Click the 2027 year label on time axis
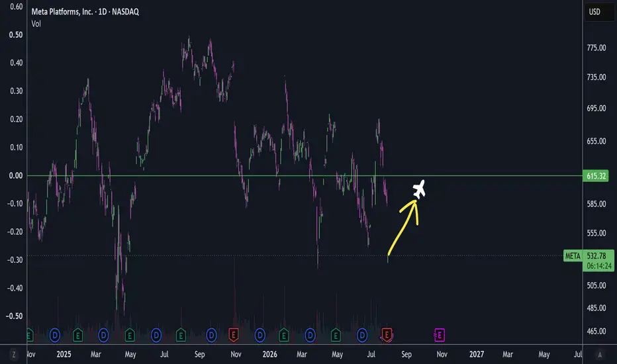Screen dimensions: 617x364 tap(477, 355)
